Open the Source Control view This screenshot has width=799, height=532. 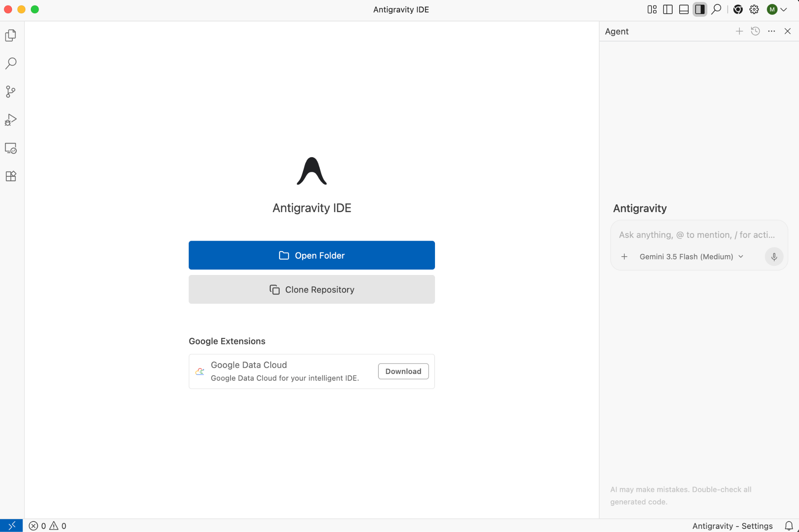pos(11,92)
